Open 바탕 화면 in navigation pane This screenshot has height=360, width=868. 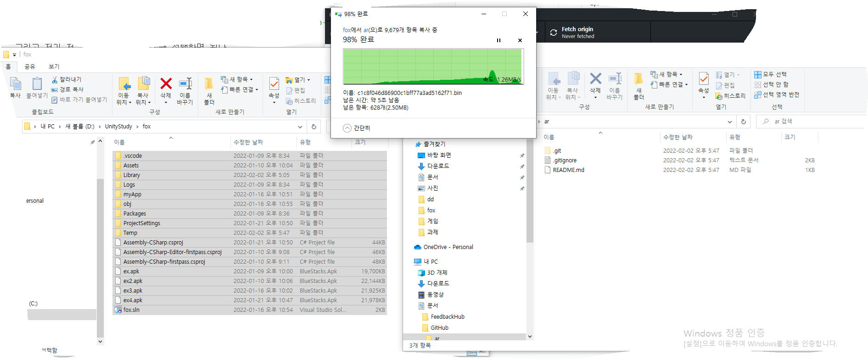[434, 155]
